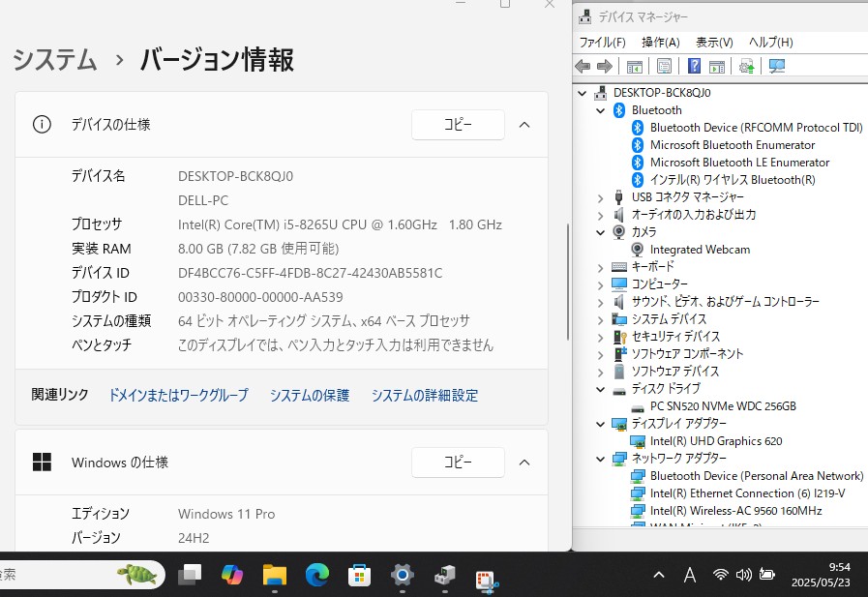This screenshot has height=597, width=868.
Task: Open Copilot from the taskbar
Action: (x=232, y=575)
